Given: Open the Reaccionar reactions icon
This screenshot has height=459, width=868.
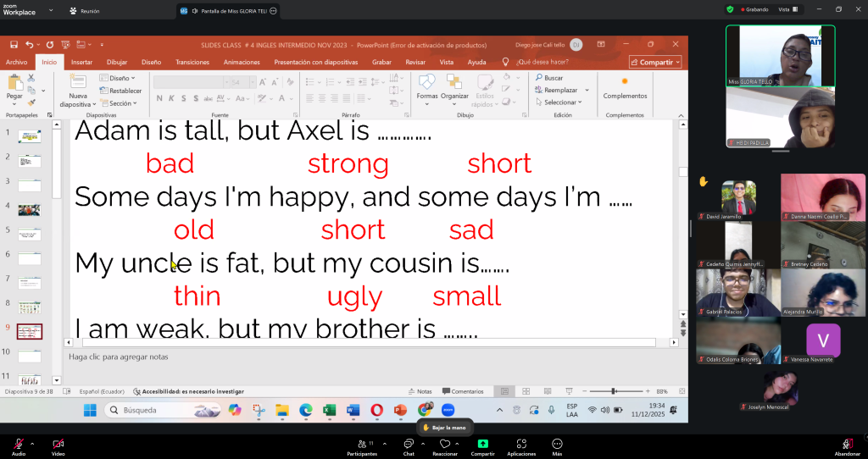Looking at the screenshot, I should pyautogui.click(x=444, y=444).
